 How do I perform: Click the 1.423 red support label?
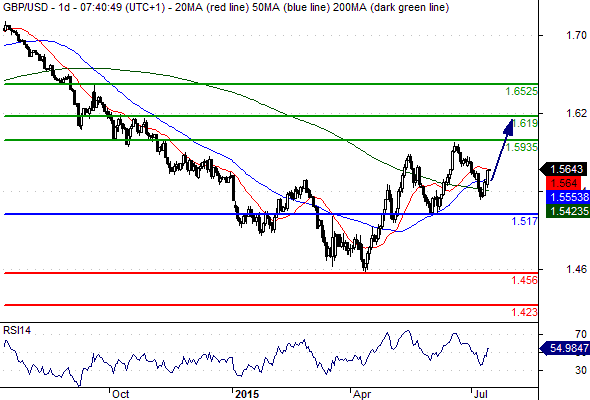point(525,312)
